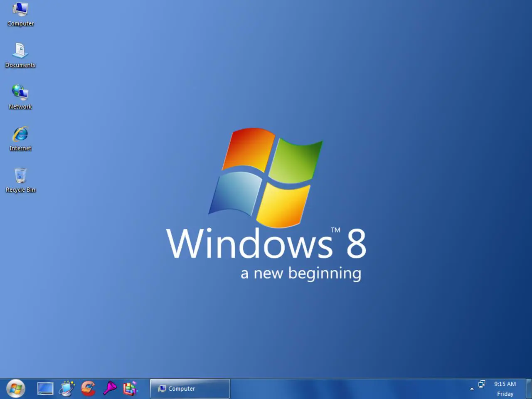Click the 9:15 AM clock display
The image size is (532, 399).
505,384
